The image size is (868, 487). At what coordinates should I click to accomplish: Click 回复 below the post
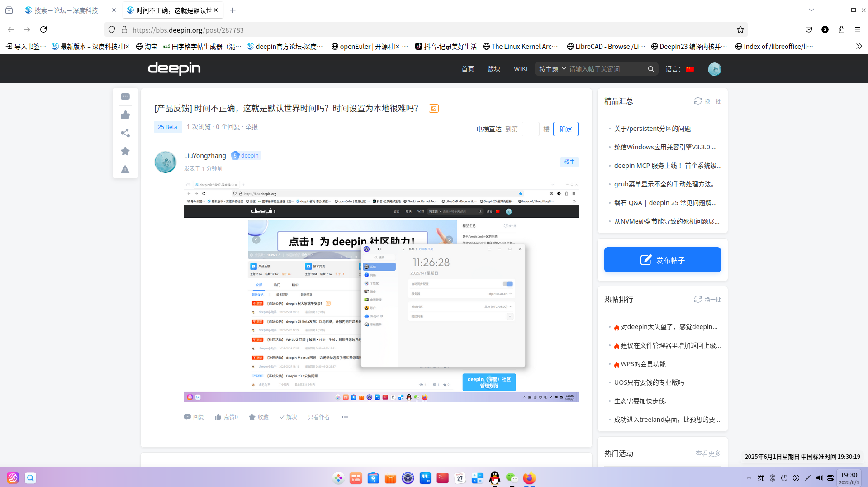pos(194,417)
